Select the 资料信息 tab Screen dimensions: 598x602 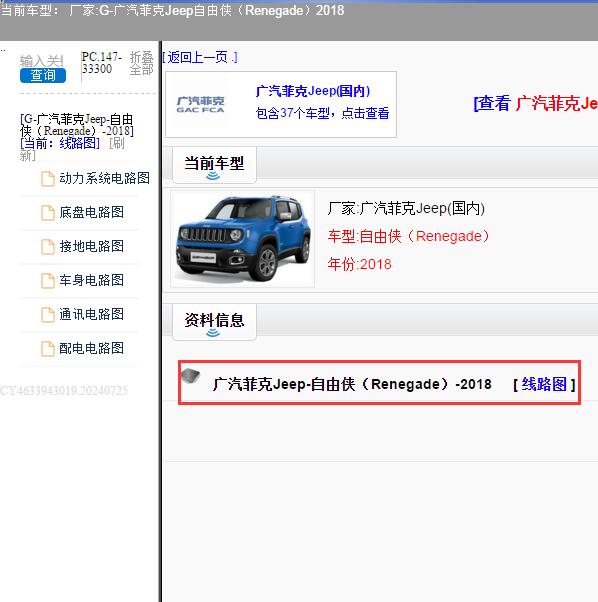(214, 322)
